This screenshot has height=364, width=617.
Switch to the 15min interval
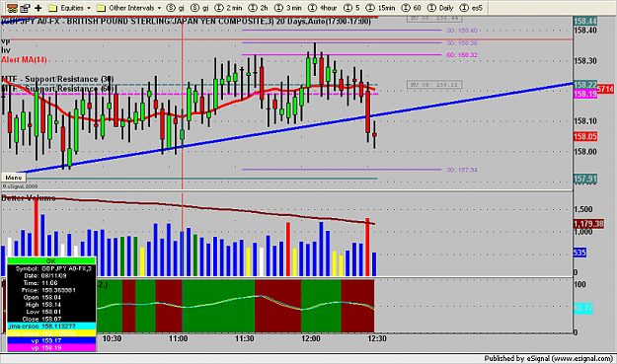[x=380, y=8]
